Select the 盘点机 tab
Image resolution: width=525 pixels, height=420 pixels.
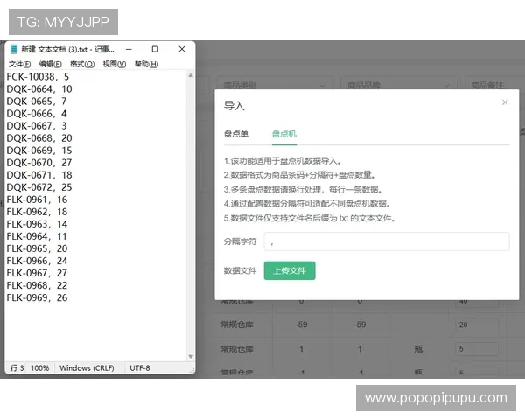click(x=283, y=134)
